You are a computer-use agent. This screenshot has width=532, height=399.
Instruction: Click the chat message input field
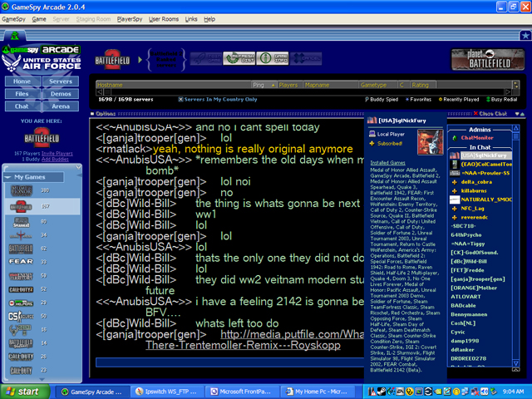click(229, 362)
